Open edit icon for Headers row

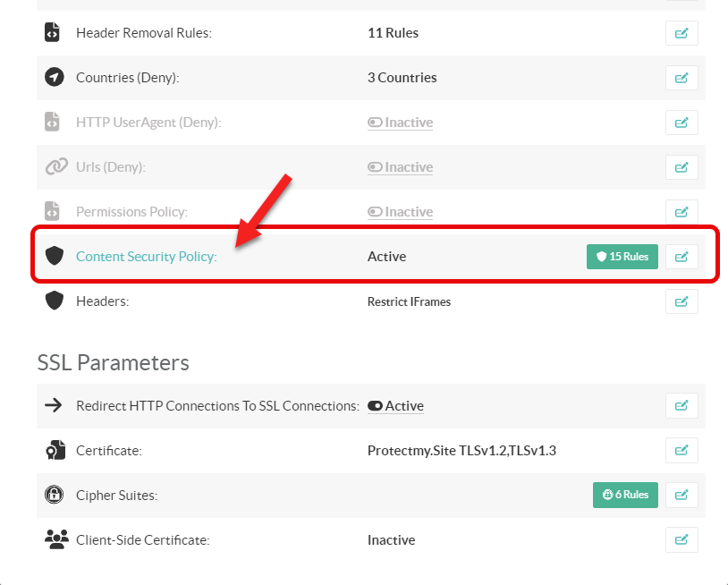pyautogui.click(x=681, y=301)
